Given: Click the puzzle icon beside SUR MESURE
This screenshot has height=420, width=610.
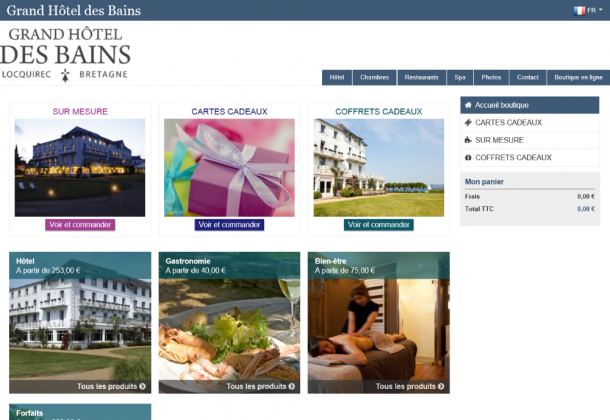Looking at the screenshot, I should (468, 140).
